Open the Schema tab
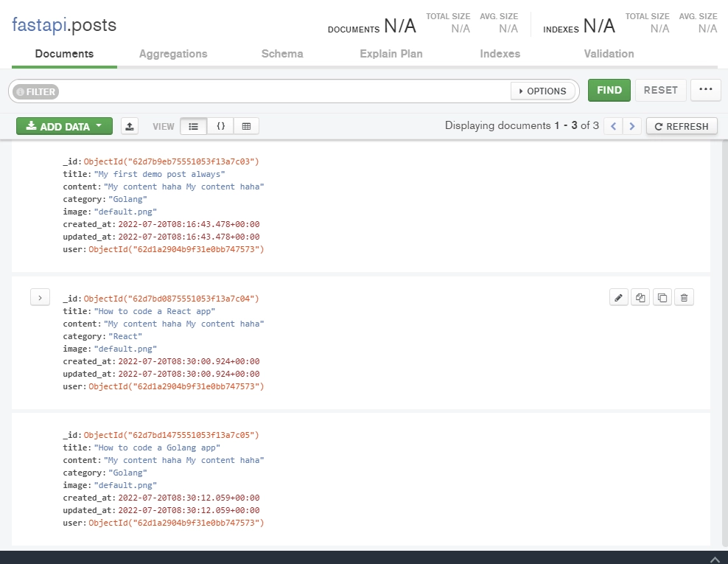The width and height of the screenshot is (728, 564). [x=281, y=53]
